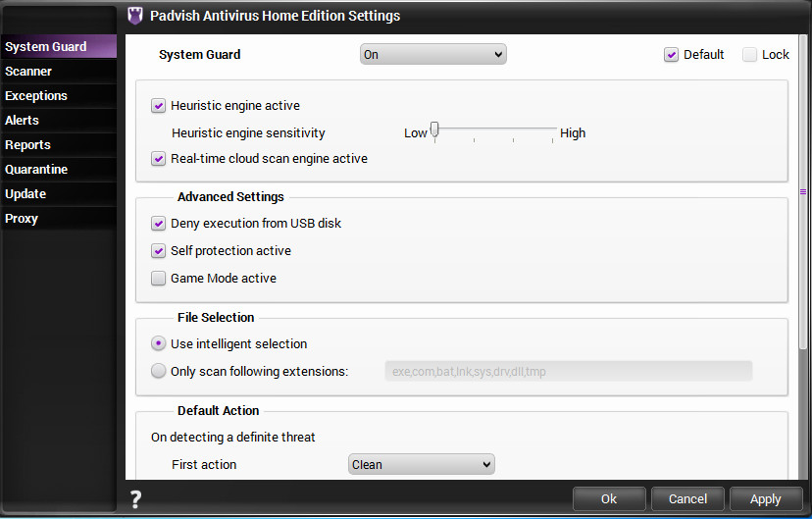Click the heuristic sensitivity slider handle

(434, 130)
